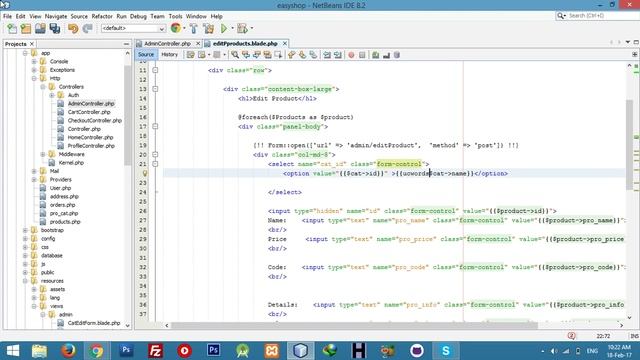This screenshot has height=360, width=640.
Task: Switch editor to Source view
Action: pos(146,55)
